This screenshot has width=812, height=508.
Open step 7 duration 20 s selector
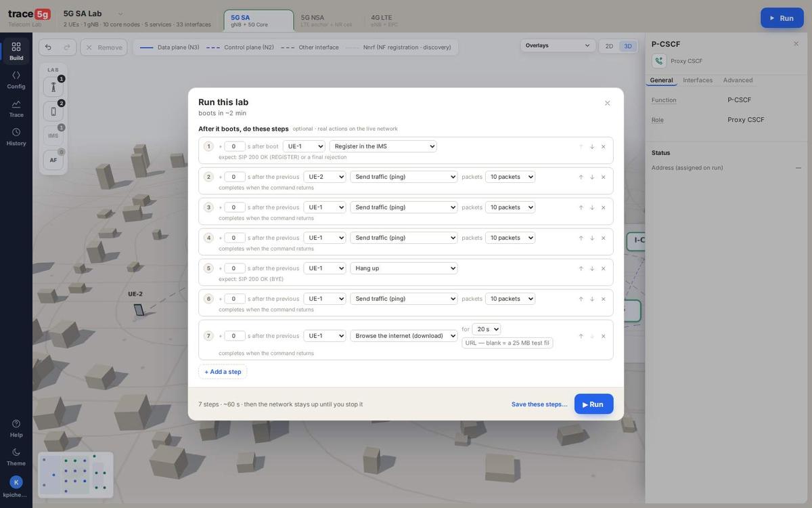point(487,329)
